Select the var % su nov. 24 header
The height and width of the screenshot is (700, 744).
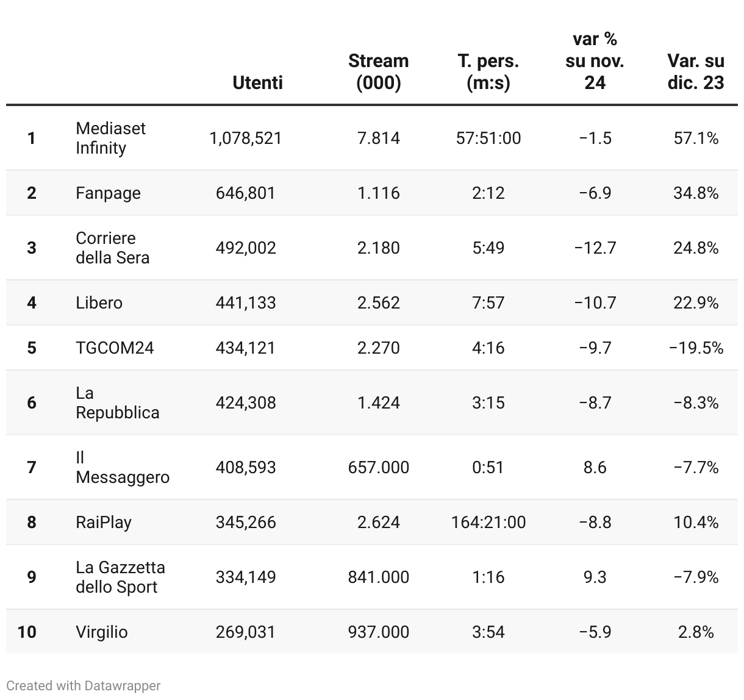[595, 60]
